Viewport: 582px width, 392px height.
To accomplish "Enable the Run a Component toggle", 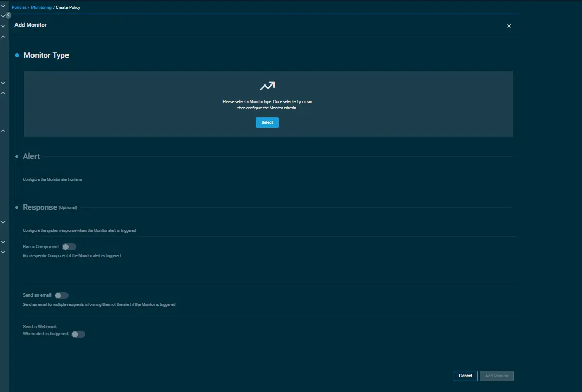I will [69, 247].
